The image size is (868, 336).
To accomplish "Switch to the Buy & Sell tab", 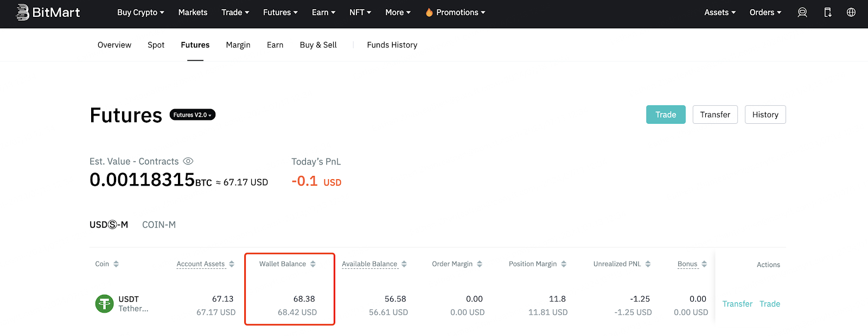I will coord(318,45).
